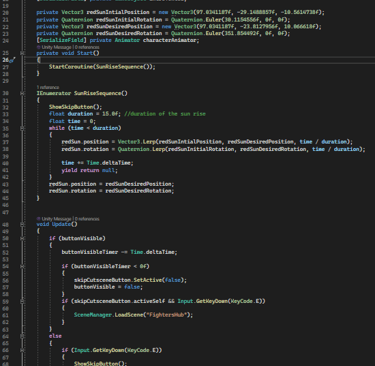Viewport: 375px width, 366px height.
Task: Click redSunInitialRotation declaration on line 21
Action: tap(129, 19)
